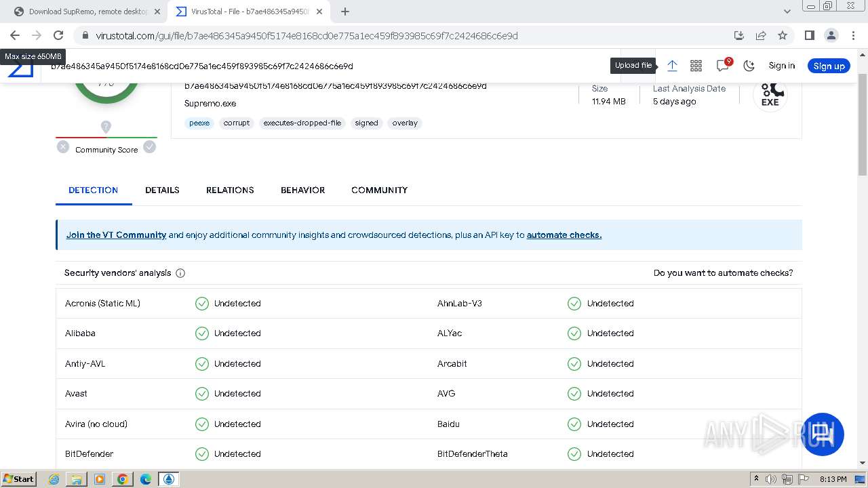Open the Chrome profile avatar icon

pos(831,35)
